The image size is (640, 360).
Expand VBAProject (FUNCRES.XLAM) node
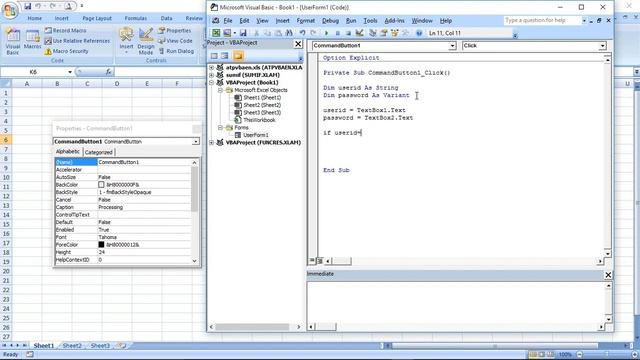coord(211,142)
